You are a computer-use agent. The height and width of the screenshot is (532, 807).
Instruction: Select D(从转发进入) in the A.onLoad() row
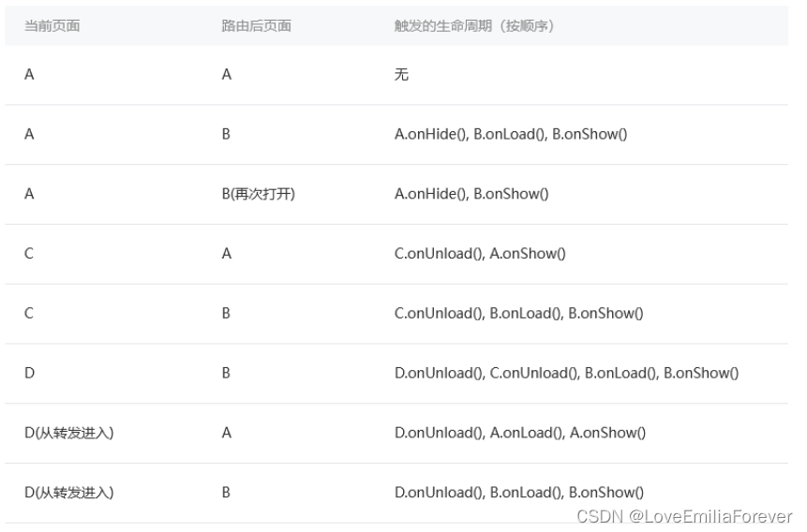click(69, 433)
